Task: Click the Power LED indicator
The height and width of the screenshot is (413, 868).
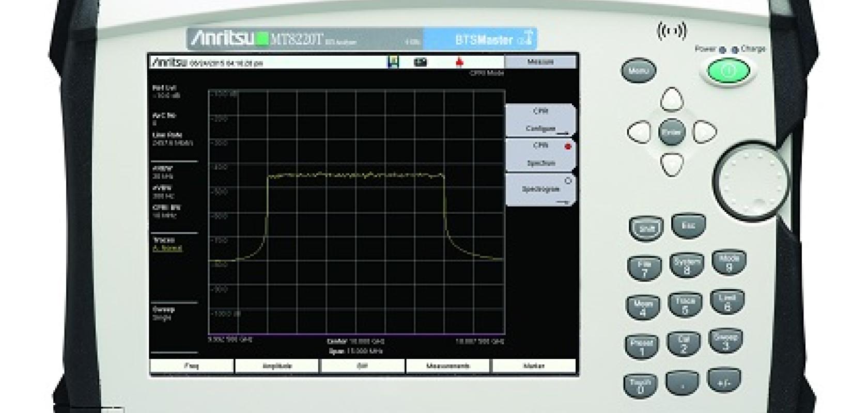Action: tap(722, 50)
